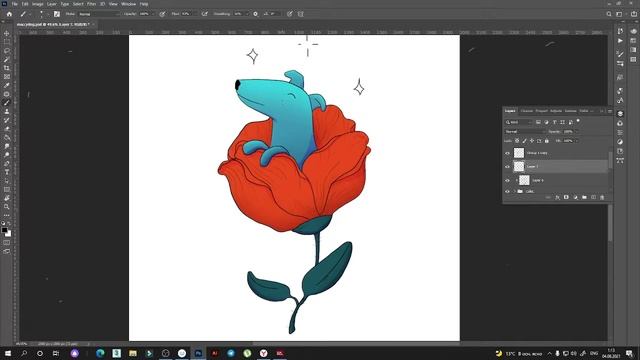Create a new layer

[593, 198]
